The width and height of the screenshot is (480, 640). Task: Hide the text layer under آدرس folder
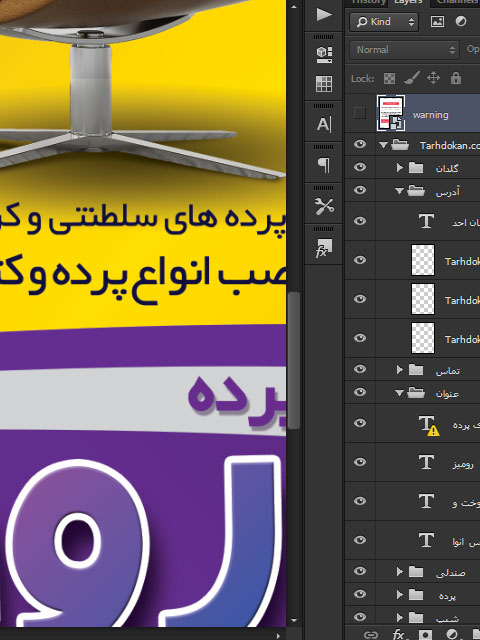click(360, 221)
